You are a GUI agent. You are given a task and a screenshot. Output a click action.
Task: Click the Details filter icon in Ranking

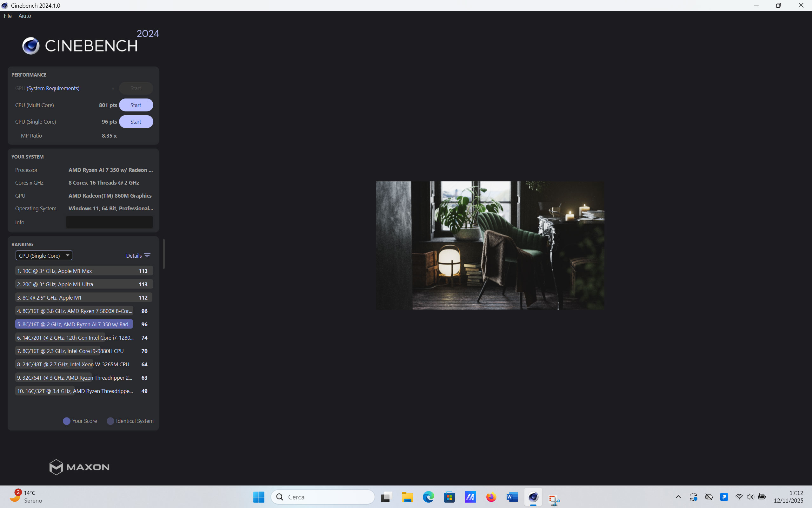pyautogui.click(x=147, y=256)
